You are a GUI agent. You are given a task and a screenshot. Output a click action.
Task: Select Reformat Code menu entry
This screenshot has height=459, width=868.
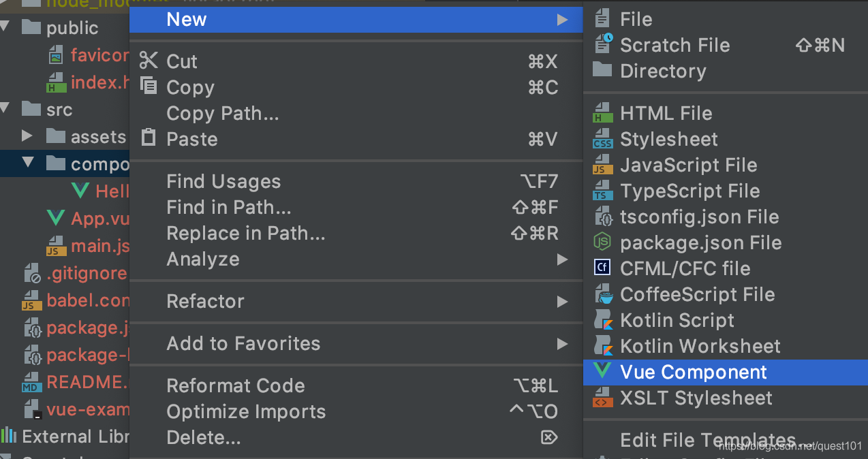235,385
